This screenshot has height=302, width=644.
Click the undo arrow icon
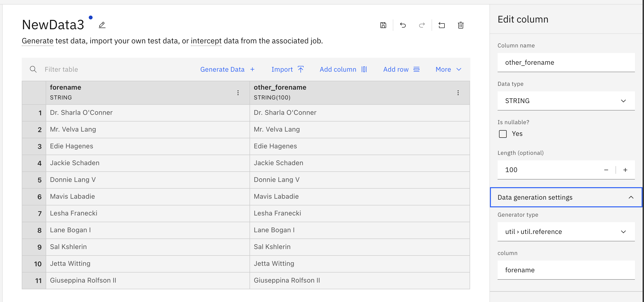[x=403, y=25]
